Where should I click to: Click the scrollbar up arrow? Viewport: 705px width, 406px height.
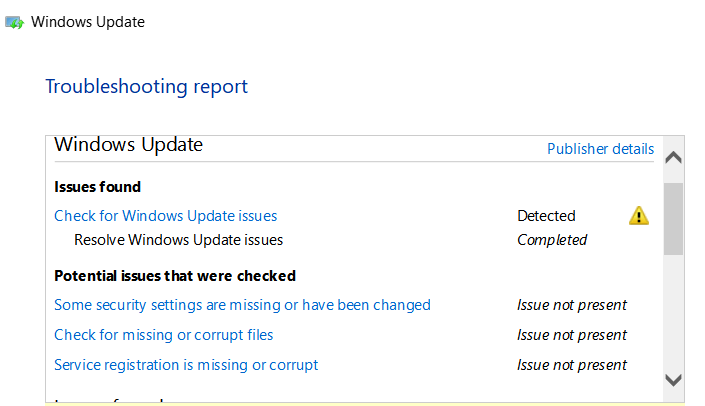click(x=673, y=158)
